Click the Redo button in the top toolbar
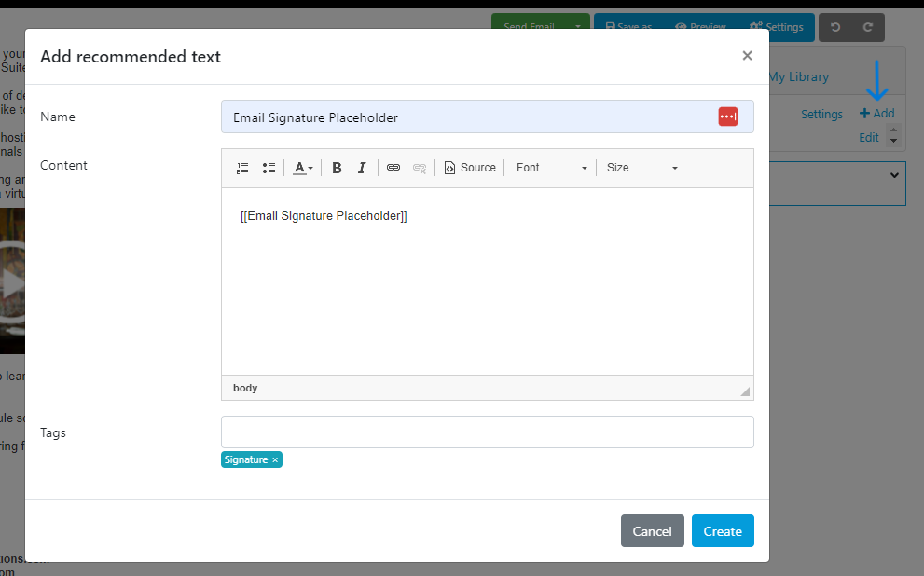 click(x=867, y=27)
